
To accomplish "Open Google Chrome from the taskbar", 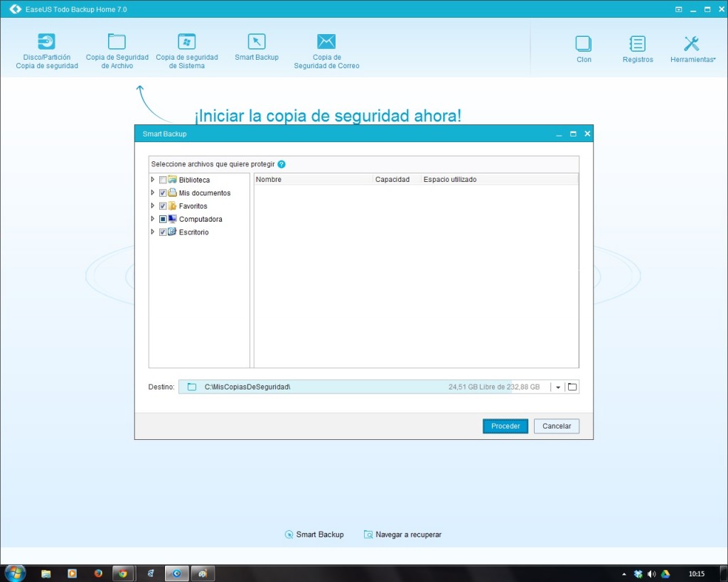I will pos(122,573).
